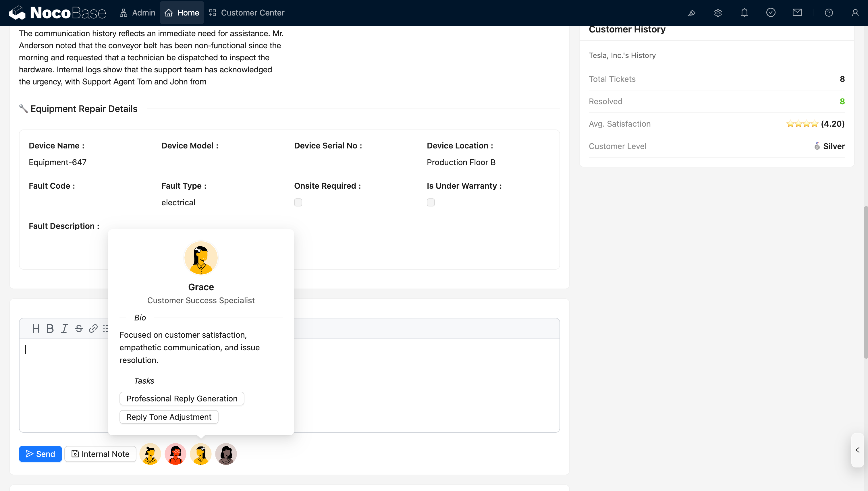
Task: Click the Send button
Action: (x=40, y=454)
